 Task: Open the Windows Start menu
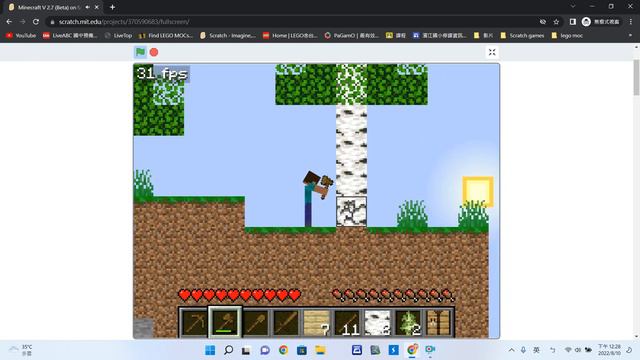pyautogui.click(x=210, y=350)
